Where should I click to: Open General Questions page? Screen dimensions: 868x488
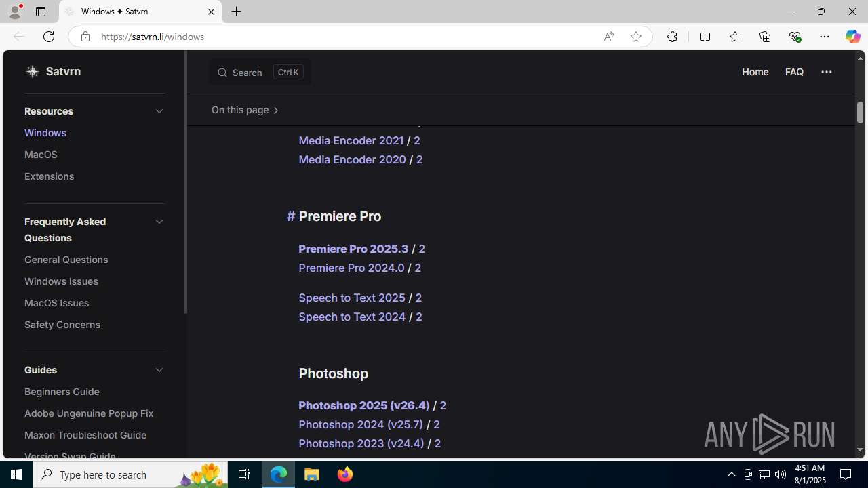tap(66, 260)
